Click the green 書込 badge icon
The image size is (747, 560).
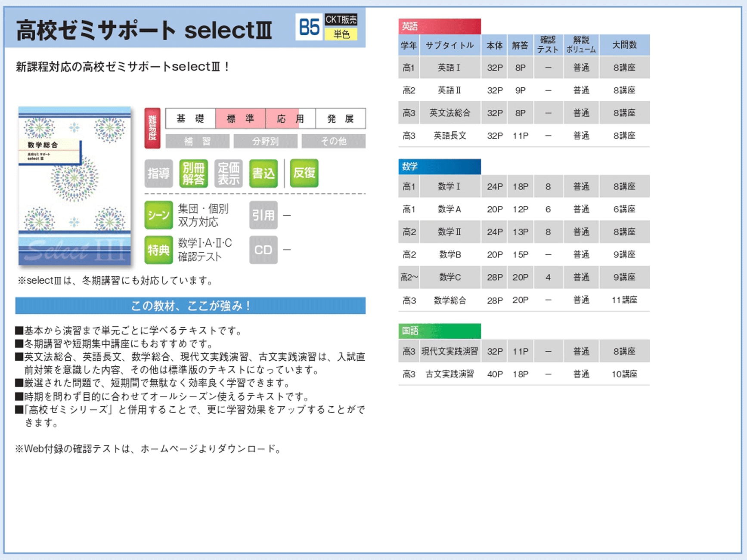263,173
